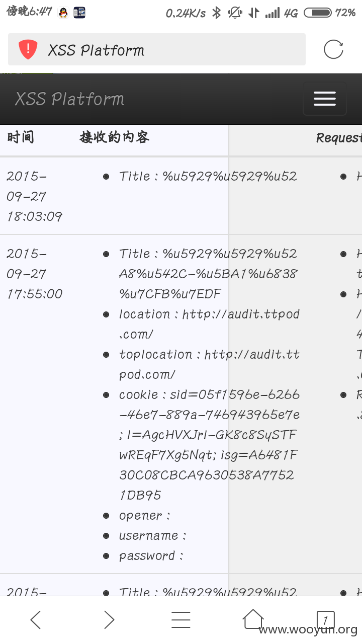Screen dimensions: 362x644
Task: Open the 18:03:09 record row
Action: [181, 196]
